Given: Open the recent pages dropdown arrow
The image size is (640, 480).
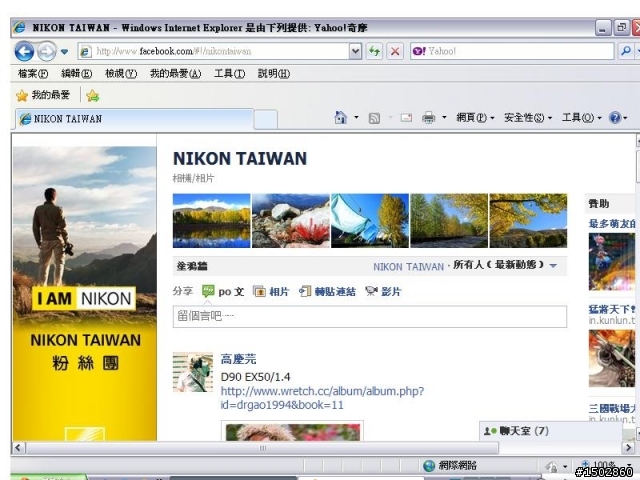Looking at the screenshot, I should pos(64,52).
